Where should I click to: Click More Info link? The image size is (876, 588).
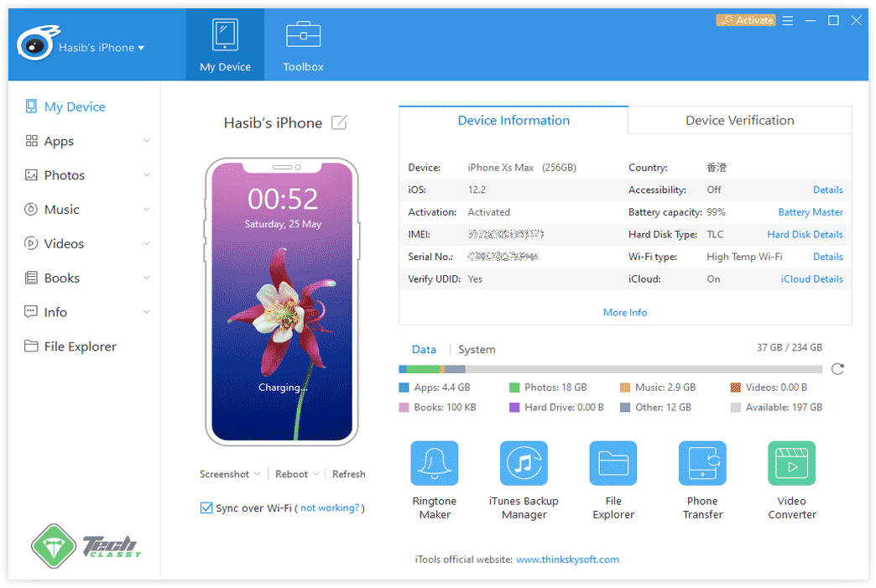point(624,312)
